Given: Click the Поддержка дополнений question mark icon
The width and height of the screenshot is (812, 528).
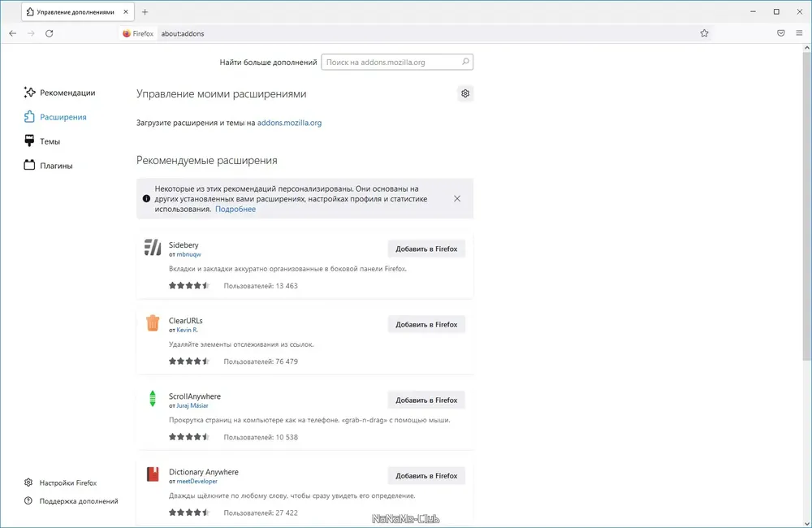Looking at the screenshot, I should point(28,501).
